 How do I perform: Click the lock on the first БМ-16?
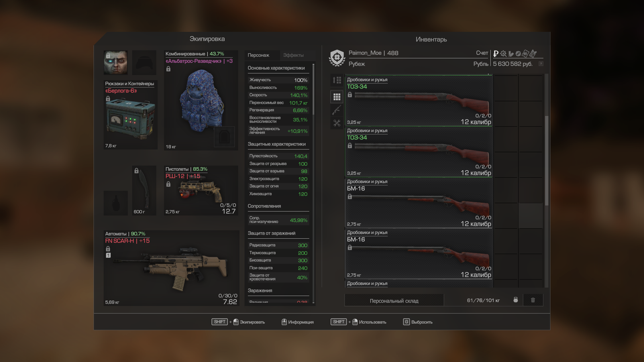pos(350,196)
